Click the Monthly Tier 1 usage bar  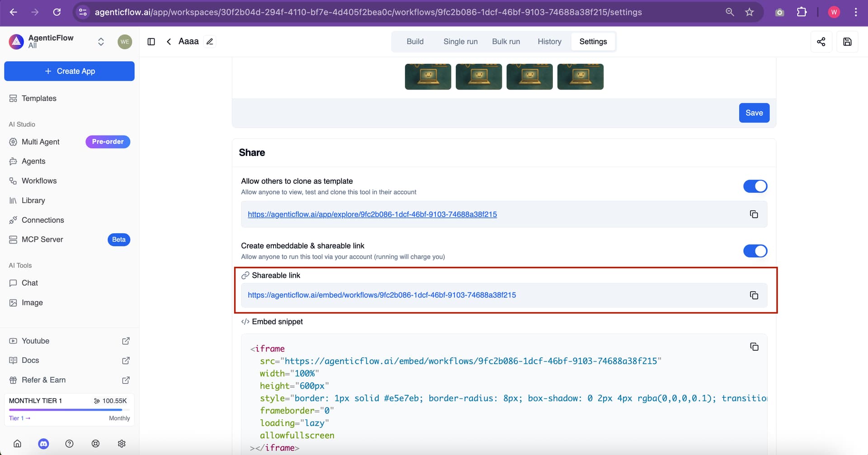coord(69,410)
